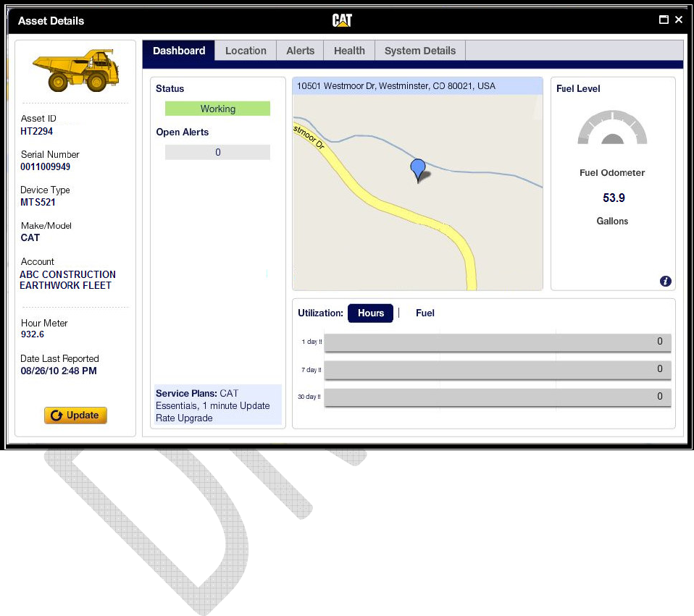Switch utilization view to Fuel
The height and width of the screenshot is (616, 694).
point(425,313)
